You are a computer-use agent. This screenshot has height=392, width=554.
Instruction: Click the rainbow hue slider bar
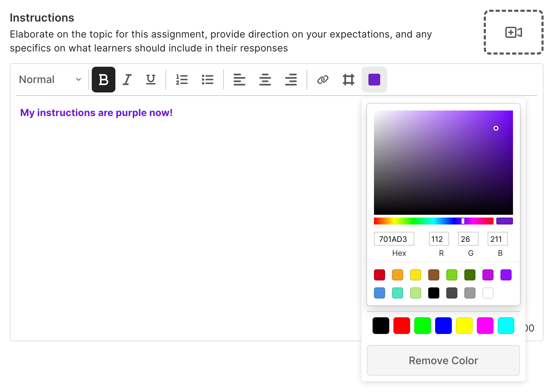(x=434, y=221)
